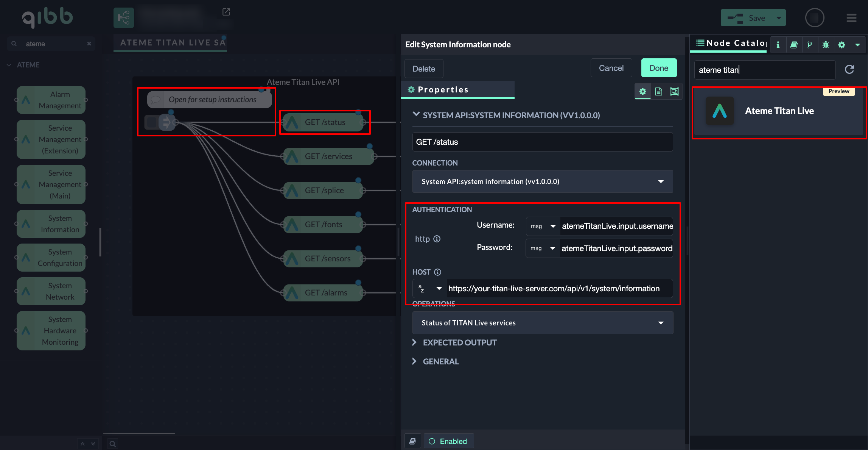Toggle the inject node button on canvas

click(x=152, y=122)
